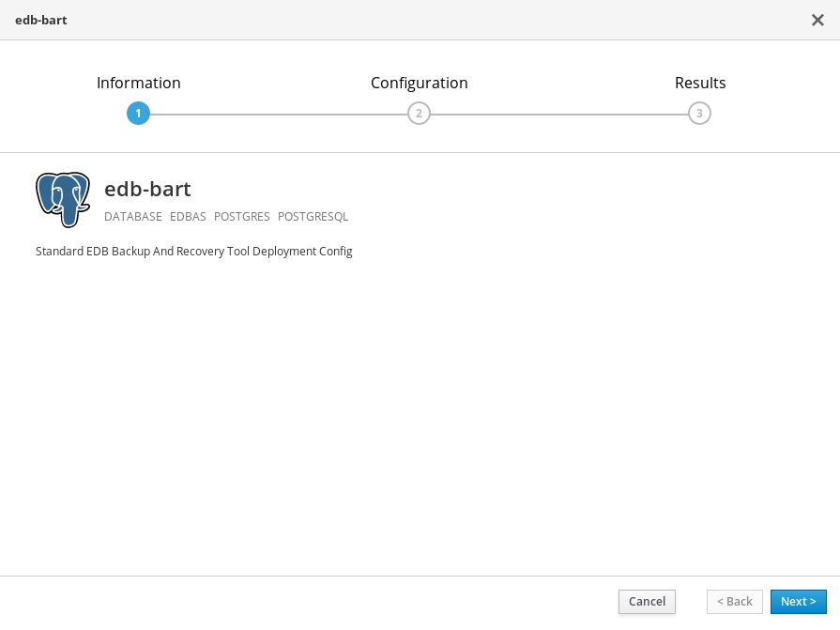Image resolution: width=840 pixels, height=630 pixels.
Task: Select step 3 circle indicator
Action: (699, 114)
